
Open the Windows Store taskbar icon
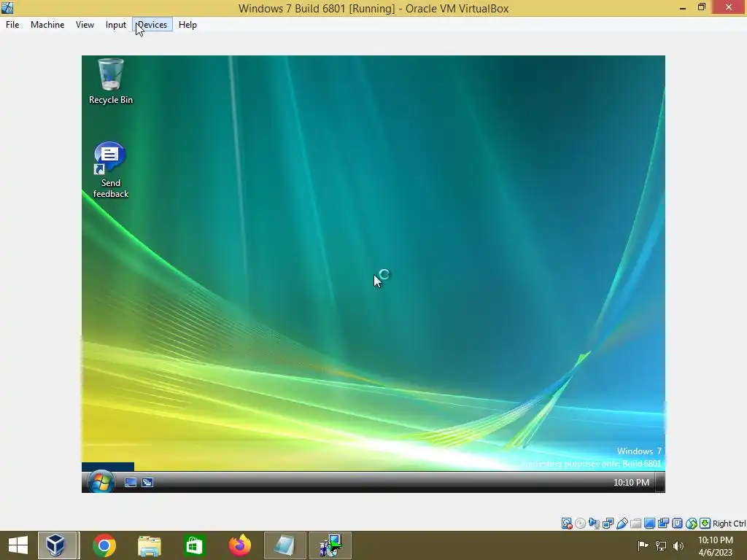pos(194,545)
